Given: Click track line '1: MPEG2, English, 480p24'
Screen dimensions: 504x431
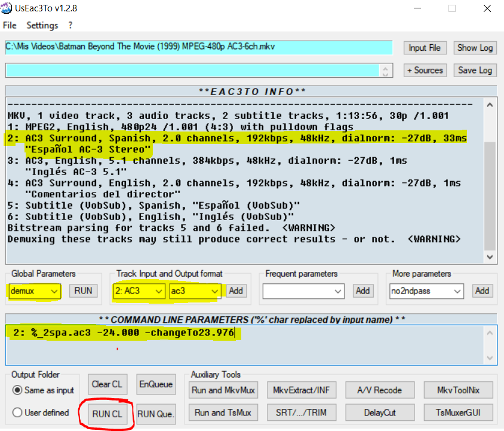Looking at the screenshot, I should click(180, 127).
